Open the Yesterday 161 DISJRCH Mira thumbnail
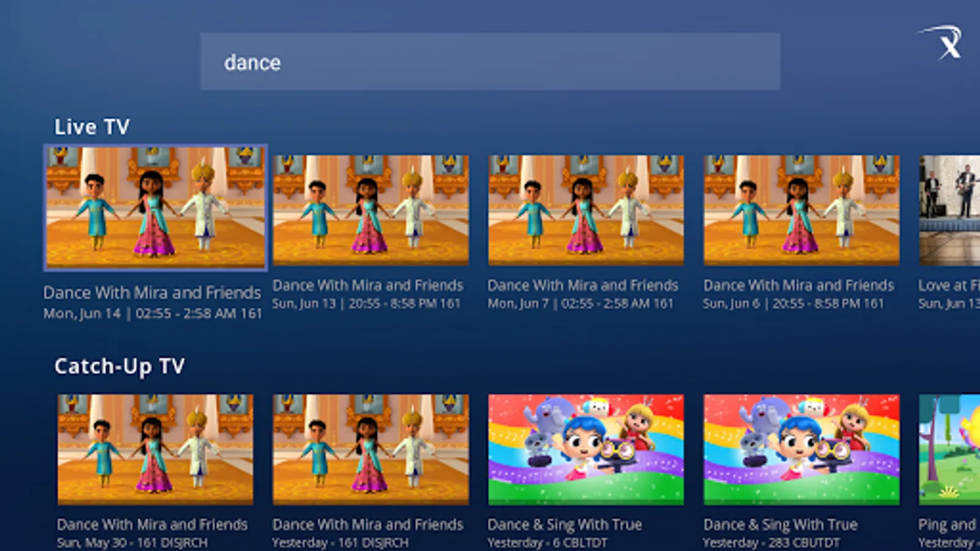980x551 pixels. click(x=371, y=449)
